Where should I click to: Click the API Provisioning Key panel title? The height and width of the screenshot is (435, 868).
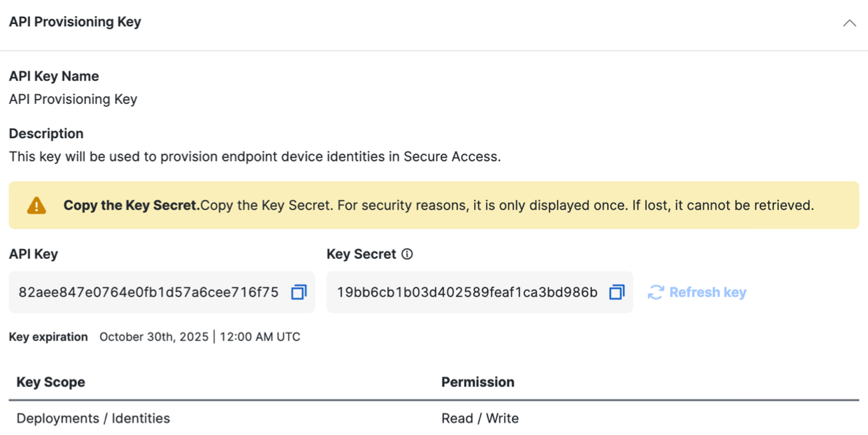[x=75, y=22]
